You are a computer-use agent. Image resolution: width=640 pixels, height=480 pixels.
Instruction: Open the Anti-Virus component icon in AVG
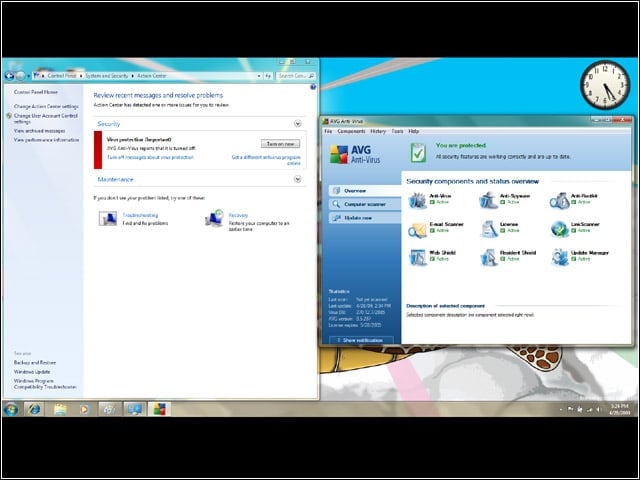(x=417, y=200)
